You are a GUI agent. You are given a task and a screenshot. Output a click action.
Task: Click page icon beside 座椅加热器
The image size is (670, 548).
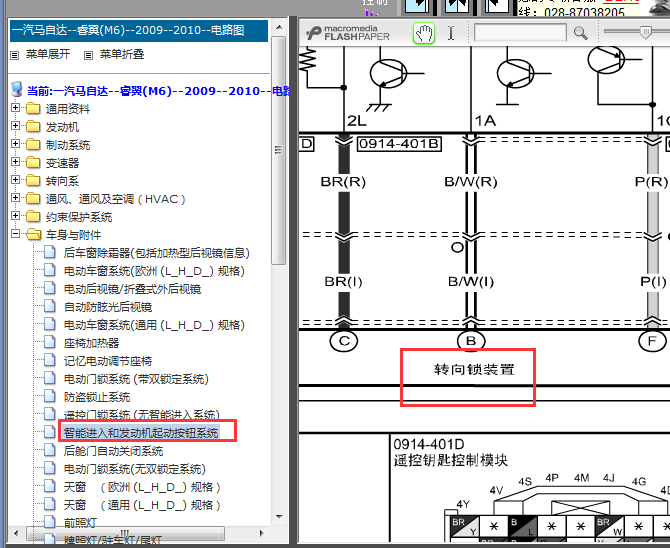point(50,342)
